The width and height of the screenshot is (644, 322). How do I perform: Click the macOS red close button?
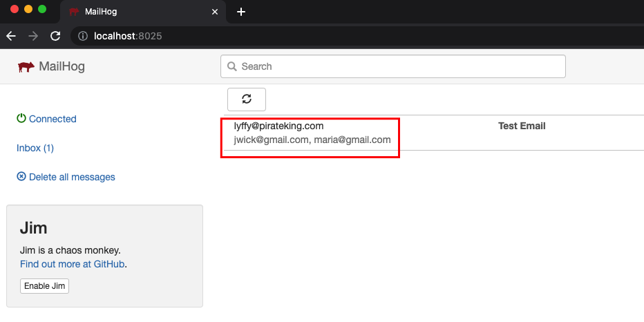15,9
